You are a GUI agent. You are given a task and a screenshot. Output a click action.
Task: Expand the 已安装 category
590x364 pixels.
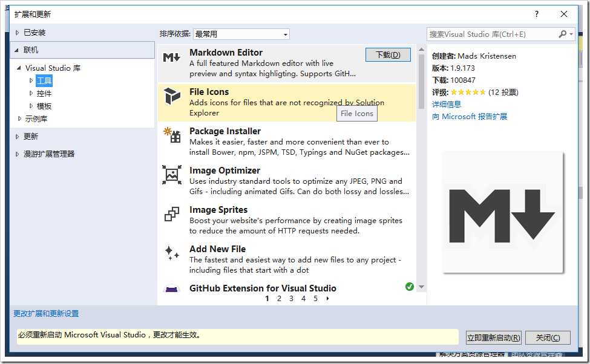coord(17,33)
